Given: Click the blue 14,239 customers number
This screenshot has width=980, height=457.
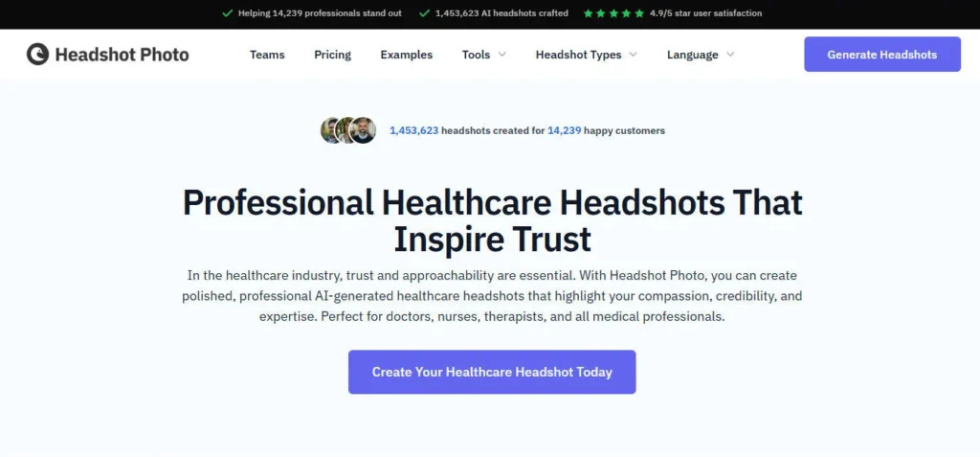Looking at the screenshot, I should 565,131.
